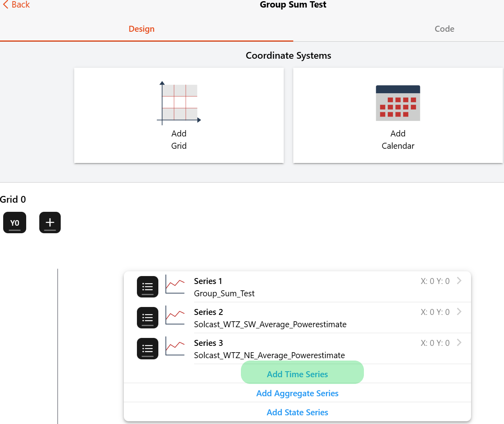Select the Y0 axis button

[x=15, y=223]
